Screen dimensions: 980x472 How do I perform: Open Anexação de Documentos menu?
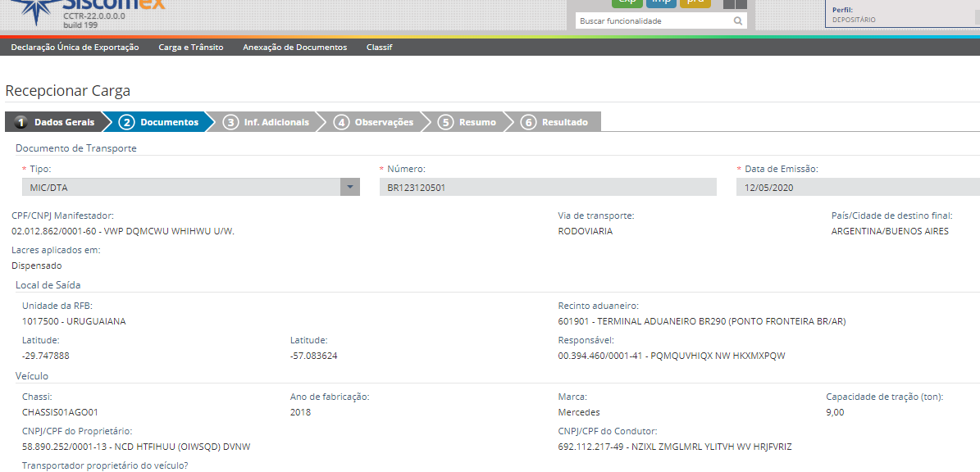pos(294,48)
